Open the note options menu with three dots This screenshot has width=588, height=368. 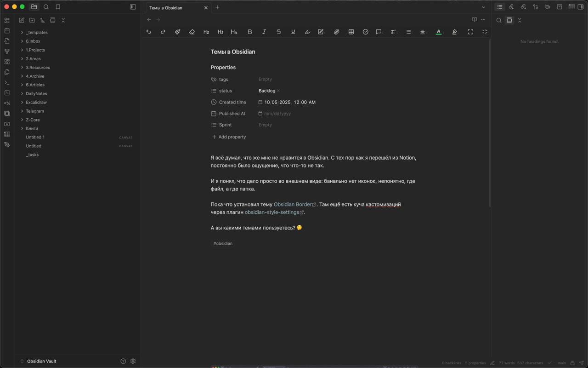pyautogui.click(x=483, y=20)
